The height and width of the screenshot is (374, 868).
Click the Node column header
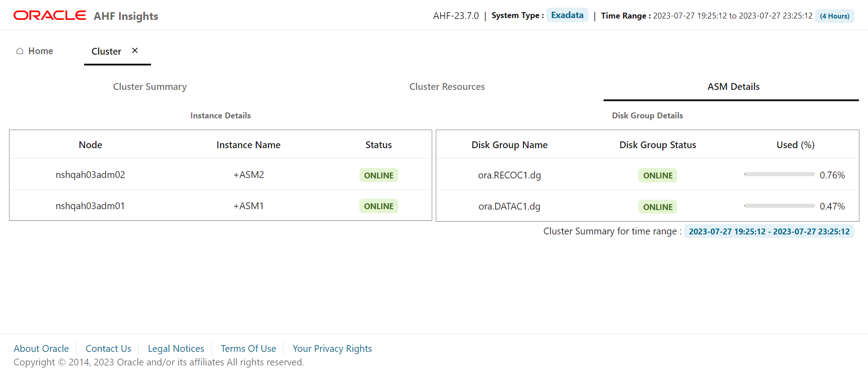click(x=90, y=145)
